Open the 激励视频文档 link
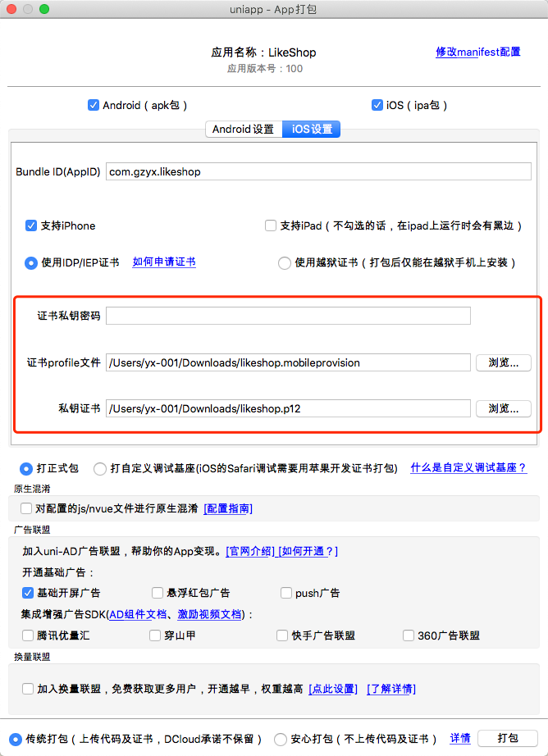The height and width of the screenshot is (756, 548). (x=209, y=614)
